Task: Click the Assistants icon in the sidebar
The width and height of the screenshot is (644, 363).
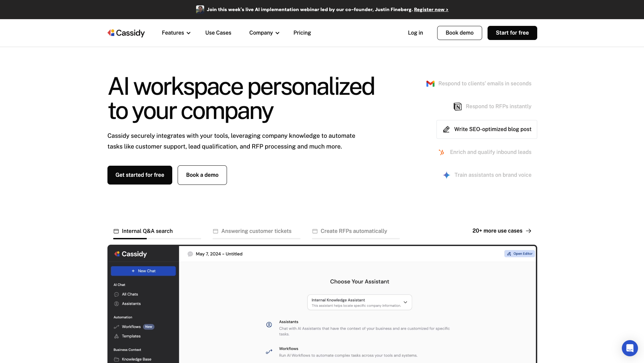Action: (117, 304)
